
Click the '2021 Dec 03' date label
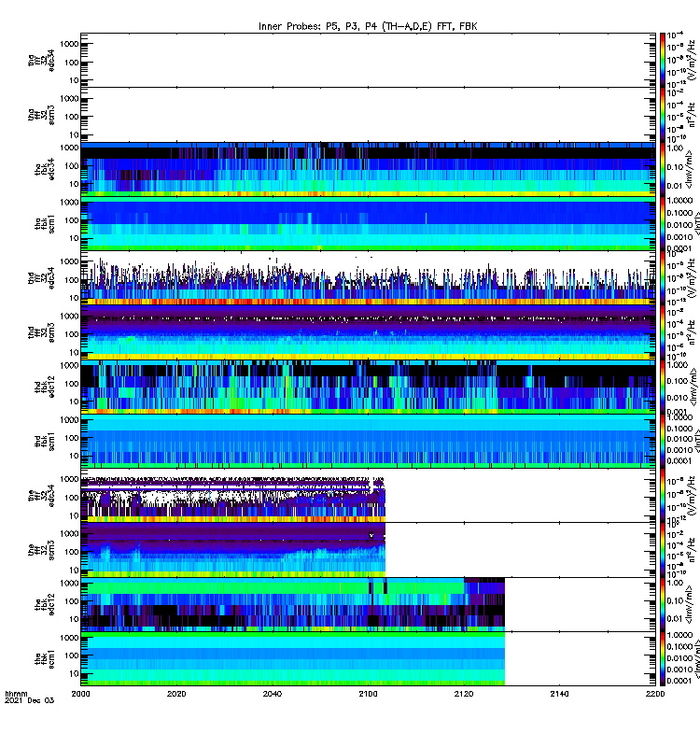point(30,700)
